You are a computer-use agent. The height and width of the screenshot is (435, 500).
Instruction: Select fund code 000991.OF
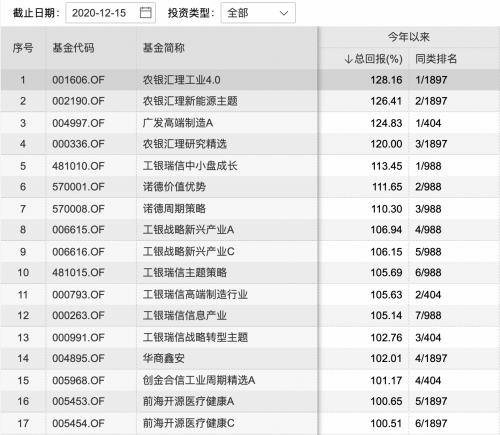tap(78, 338)
